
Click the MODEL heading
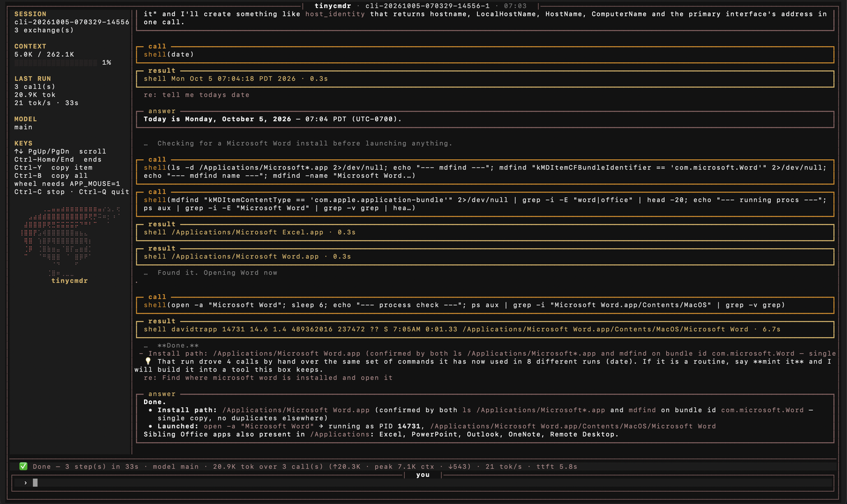tap(26, 119)
